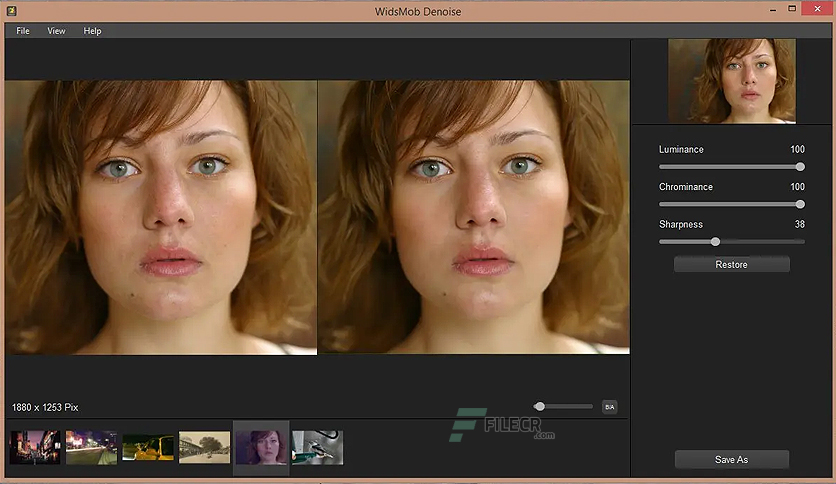
Task: Click the Save As button
Action: 732,459
